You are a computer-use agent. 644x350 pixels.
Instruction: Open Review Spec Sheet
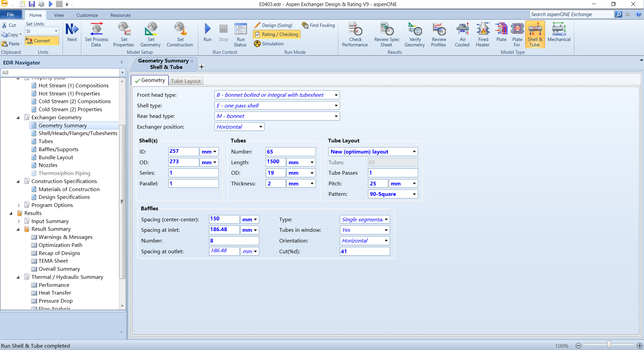387,35
